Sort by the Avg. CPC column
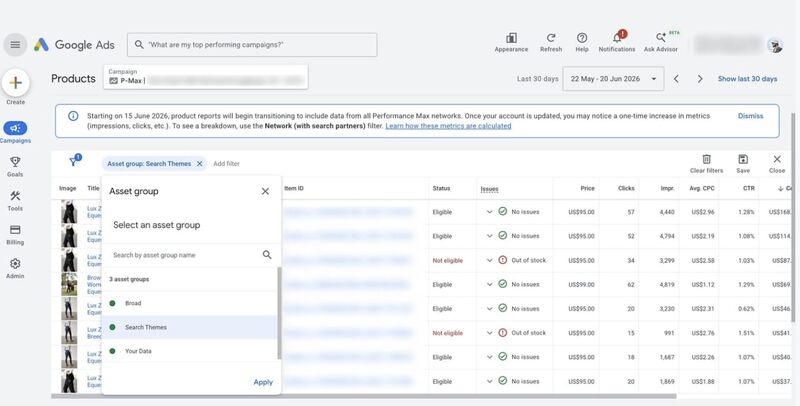 point(703,188)
